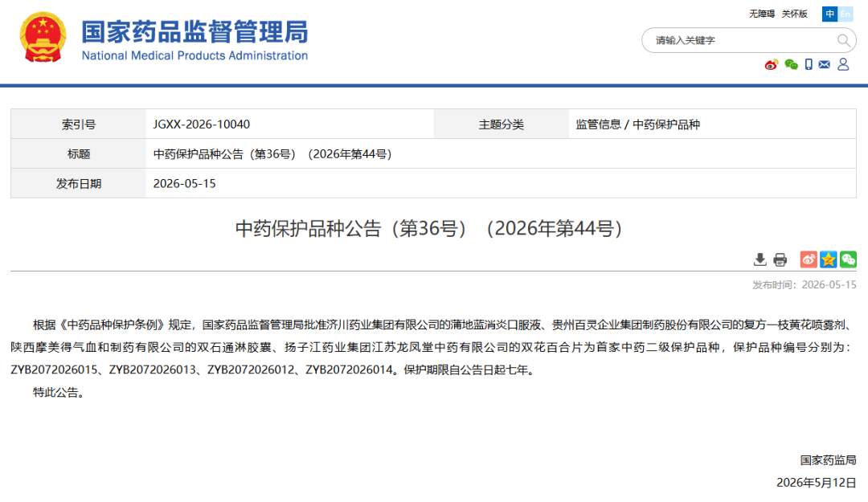Switch language to 中 (Chinese)
868x502 pixels.
point(829,14)
